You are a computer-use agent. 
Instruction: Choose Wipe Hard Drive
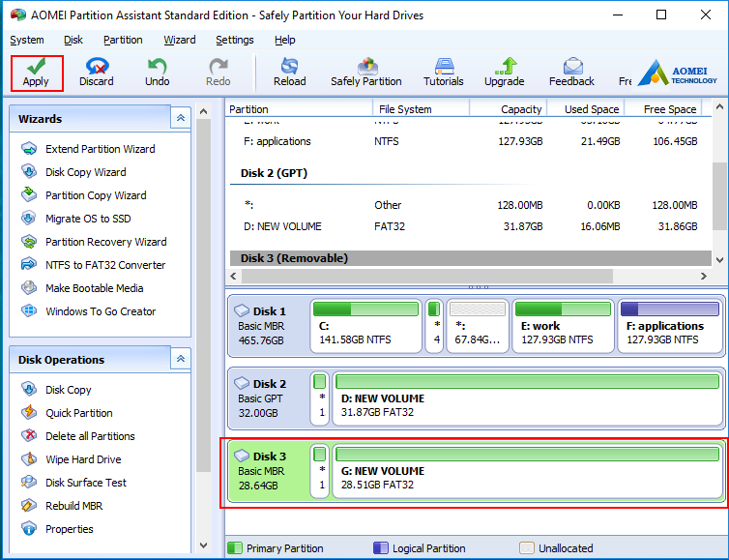click(x=72, y=459)
